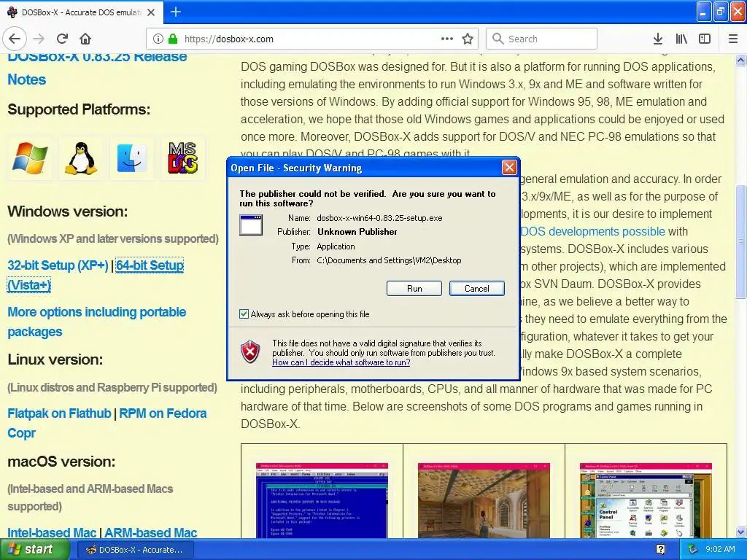The image size is (747, 560).
Task: Open More options including portable packages link
Action: coord(97,322)
